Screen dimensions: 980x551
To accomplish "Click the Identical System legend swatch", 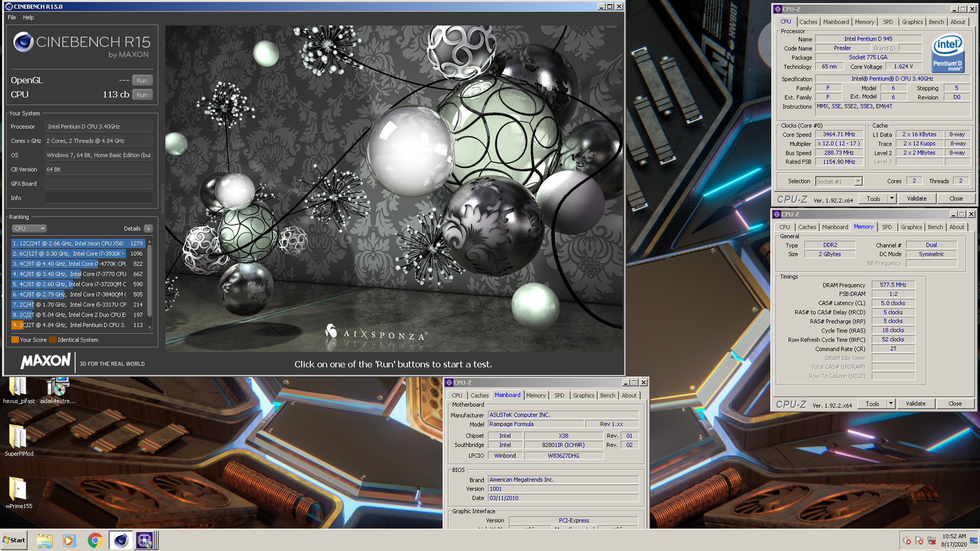I will click(x=53, y=340).
